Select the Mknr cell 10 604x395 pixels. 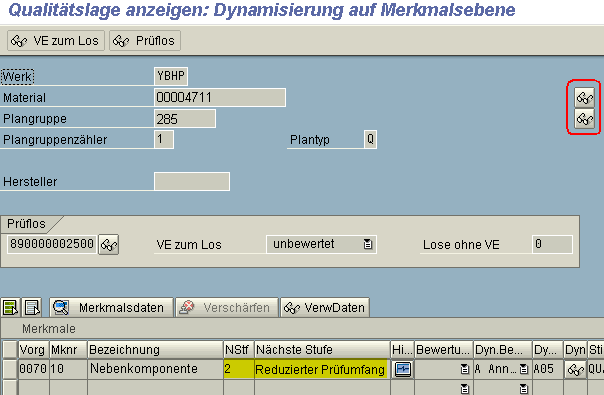(68, 369)
